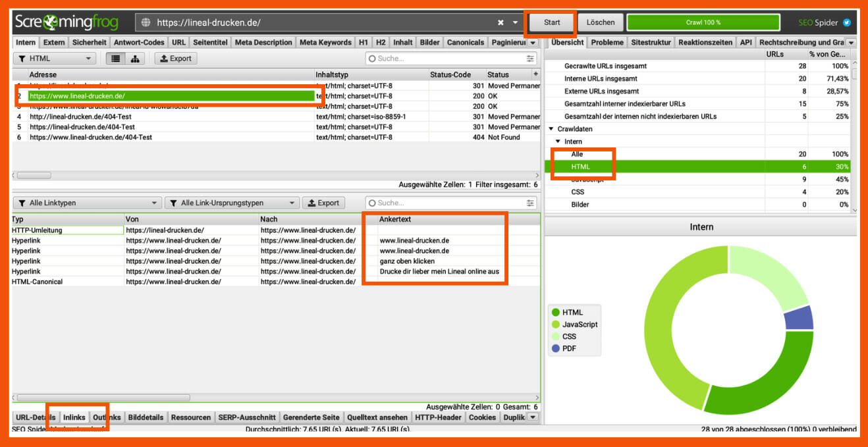Viewport: 868px width, 447px height.
Task: Add a column with the plus icon
Action: [x=535, y=74]
